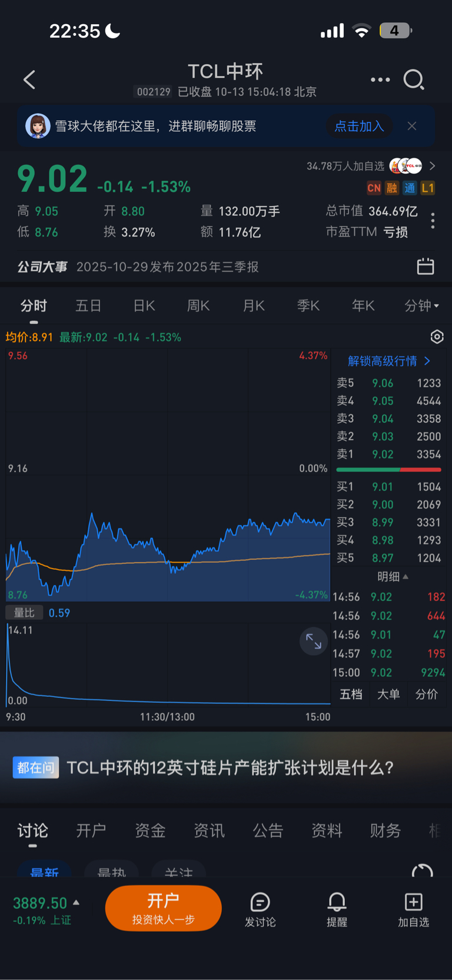
Task: Tap the 通 stock connect badge
Action: pyautogui.click(x=410, y=188)
